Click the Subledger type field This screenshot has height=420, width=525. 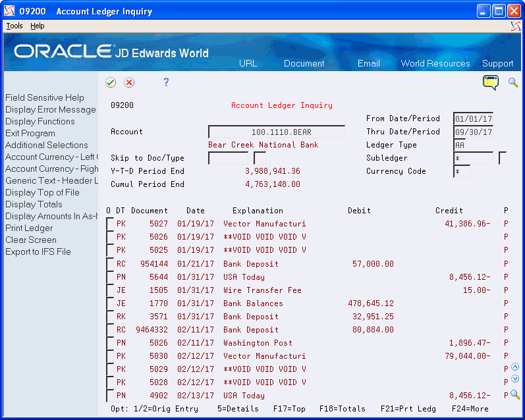[x=502, y=158]
